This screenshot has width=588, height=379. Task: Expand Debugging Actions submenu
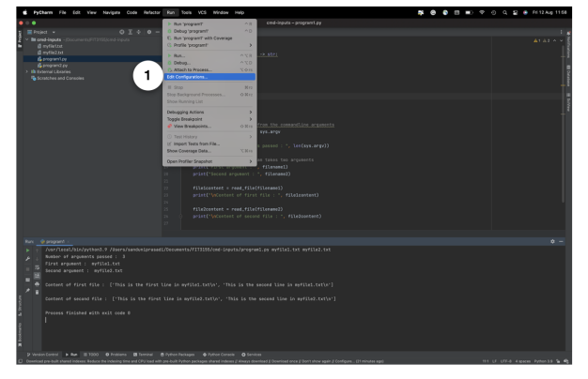pyautogui.click(x=209, y=112)
